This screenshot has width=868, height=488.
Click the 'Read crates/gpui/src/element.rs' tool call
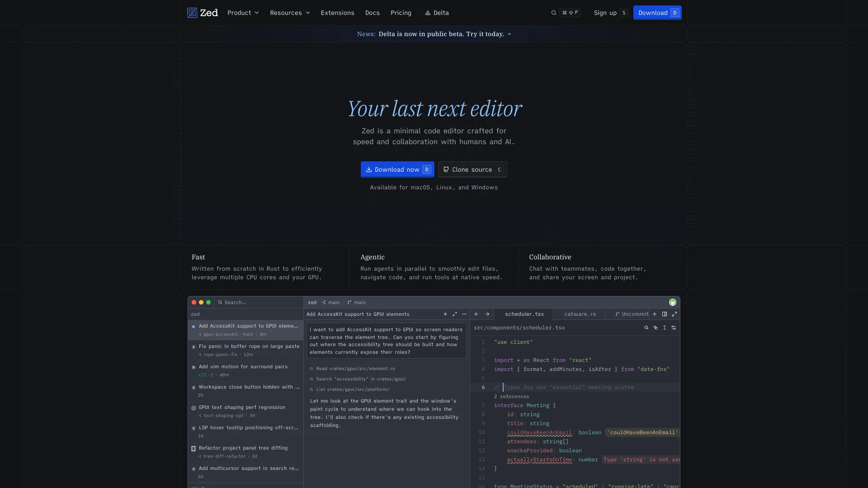353,369
